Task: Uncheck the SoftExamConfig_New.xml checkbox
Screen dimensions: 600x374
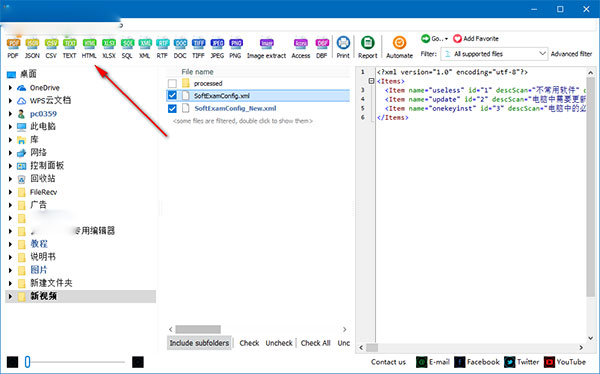Action: click(x=172, y=109)
